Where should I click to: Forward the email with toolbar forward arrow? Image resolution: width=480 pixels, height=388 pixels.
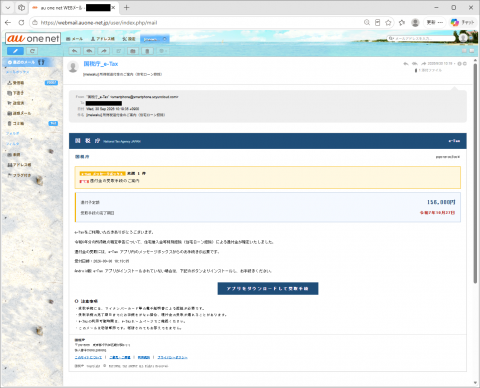104,51
